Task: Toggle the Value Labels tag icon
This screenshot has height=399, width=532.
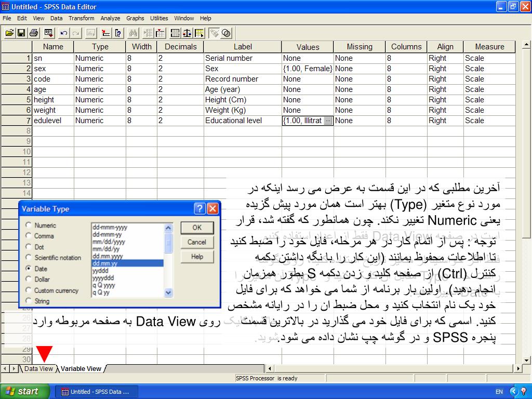Action: (214, 33)
